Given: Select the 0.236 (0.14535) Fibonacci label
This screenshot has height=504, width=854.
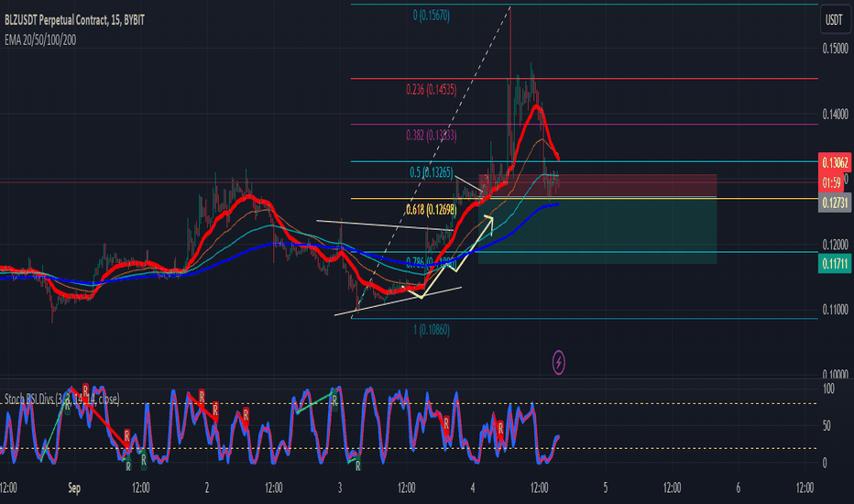Looking at the screenshot, I should coord(431,90).
